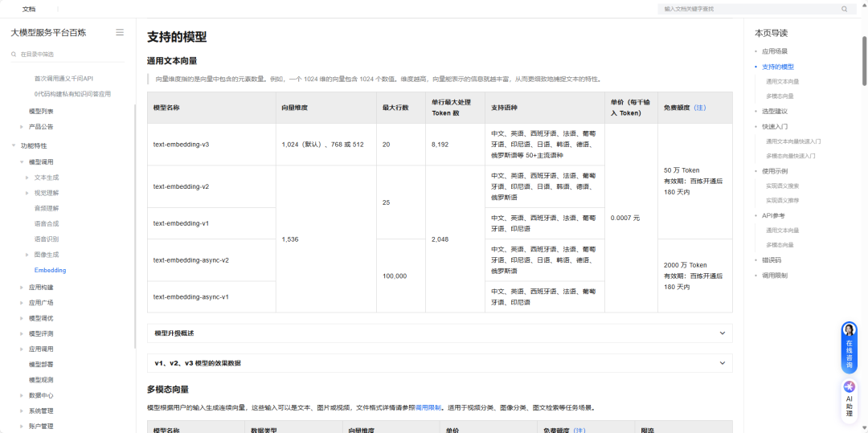This screenshot has width=868, height=433.
Task: Click the triangle icon beside 应用场景 in 本页导读
Action: point(756,51)
